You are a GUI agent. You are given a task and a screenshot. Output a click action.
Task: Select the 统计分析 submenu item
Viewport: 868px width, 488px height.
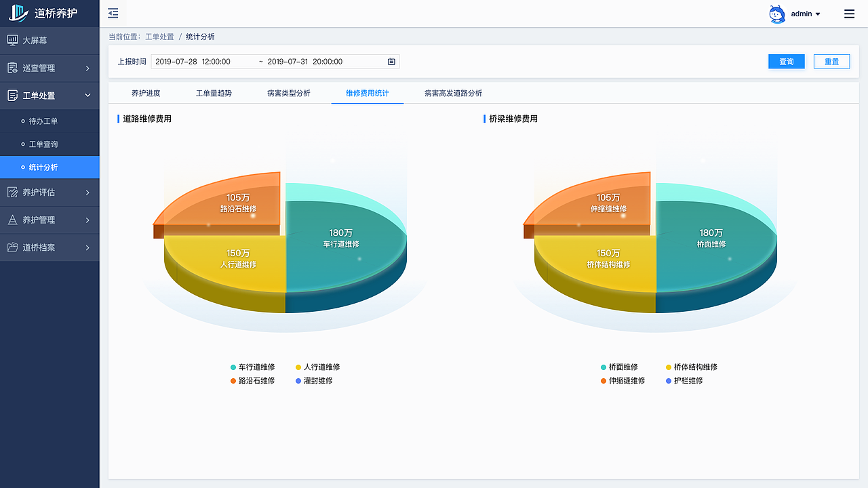click(x=50, y=167)
